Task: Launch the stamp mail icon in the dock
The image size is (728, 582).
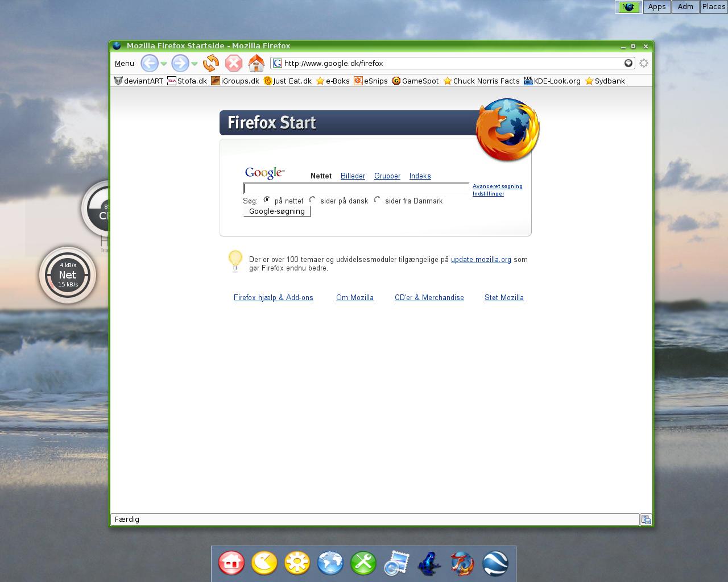Action: pos(396,563)
